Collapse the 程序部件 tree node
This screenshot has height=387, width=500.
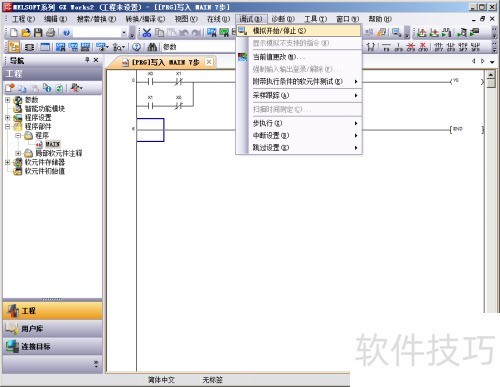[8, 126]
